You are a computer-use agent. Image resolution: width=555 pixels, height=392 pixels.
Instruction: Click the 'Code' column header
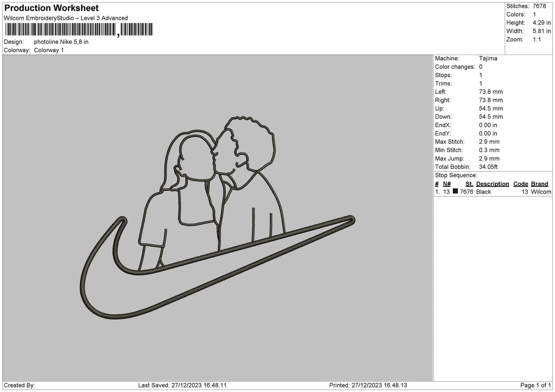click(x=521, y=184)
